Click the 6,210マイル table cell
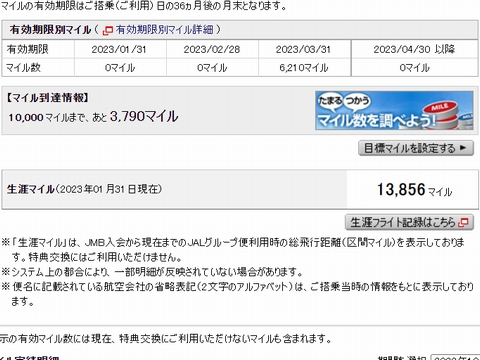 [x=304, y=68]
